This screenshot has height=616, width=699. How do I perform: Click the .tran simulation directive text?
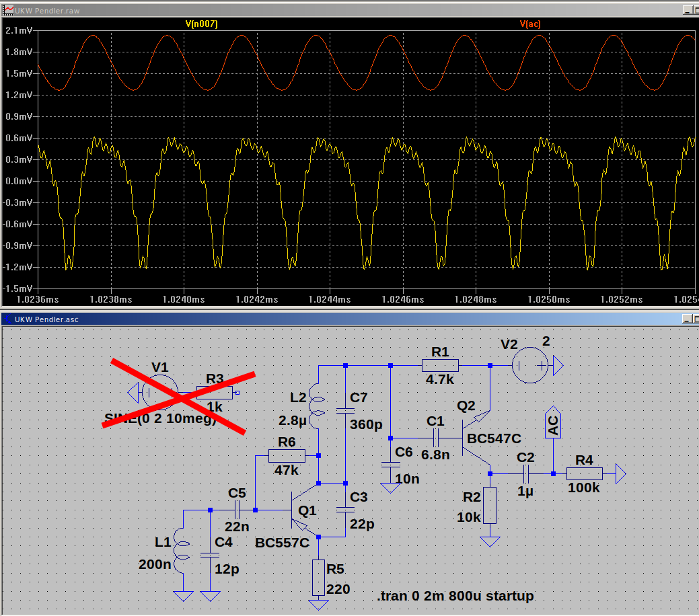tap(455, 596)
